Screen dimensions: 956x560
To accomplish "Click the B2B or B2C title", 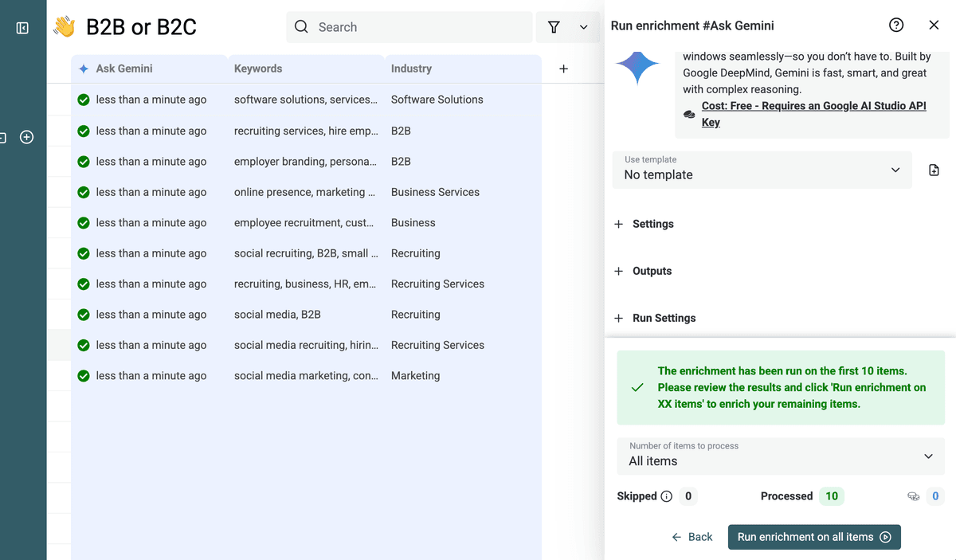I will click(x=141, y=27).
